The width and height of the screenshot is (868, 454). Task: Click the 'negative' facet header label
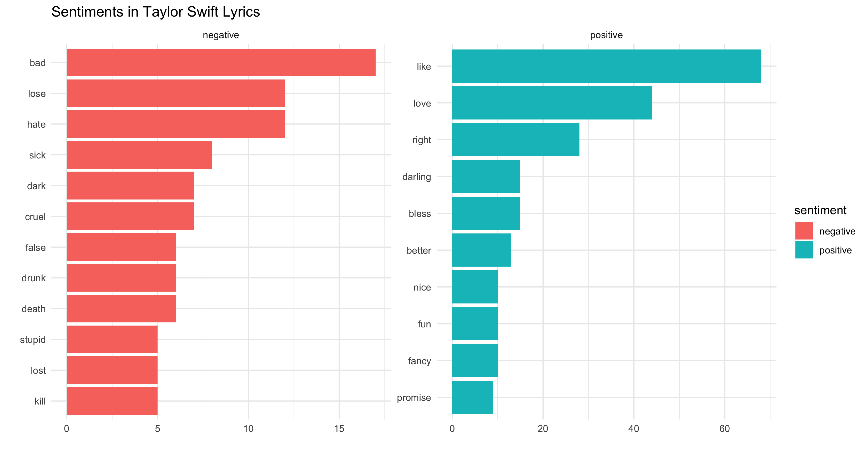coord(221,35)
